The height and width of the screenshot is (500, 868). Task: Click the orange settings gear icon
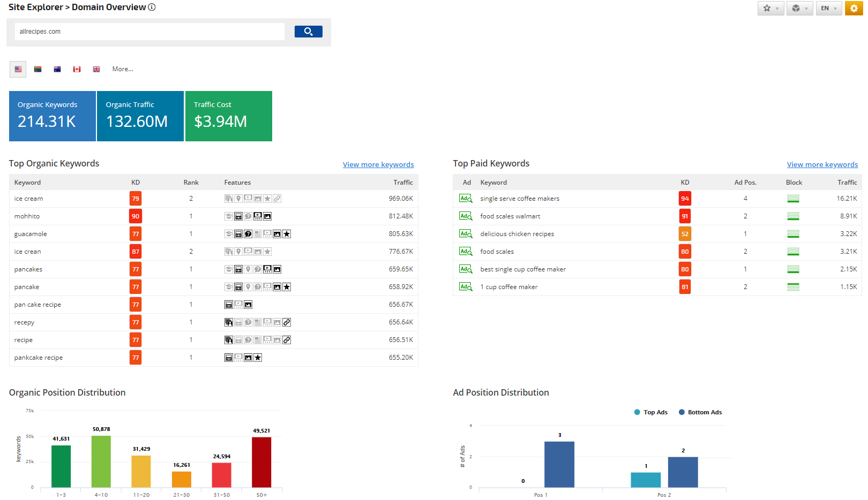pos(854,8)
